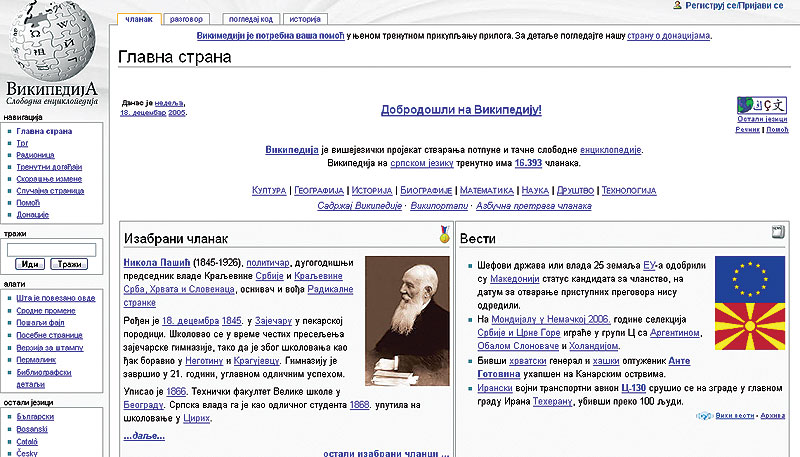Open the Наука category
The height and width of the screenshot is (457, 800).
pos(535,191)
